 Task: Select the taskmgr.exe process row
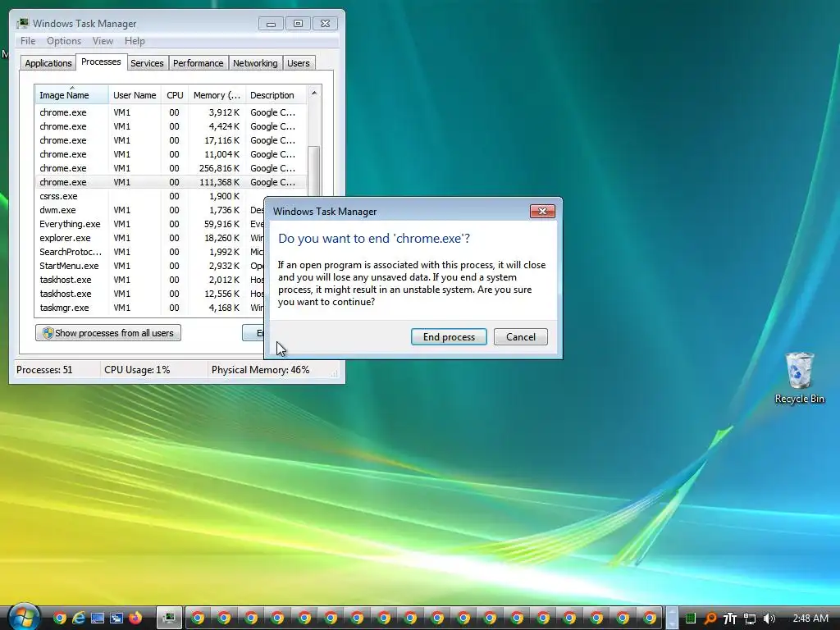[x=150, y=308]
